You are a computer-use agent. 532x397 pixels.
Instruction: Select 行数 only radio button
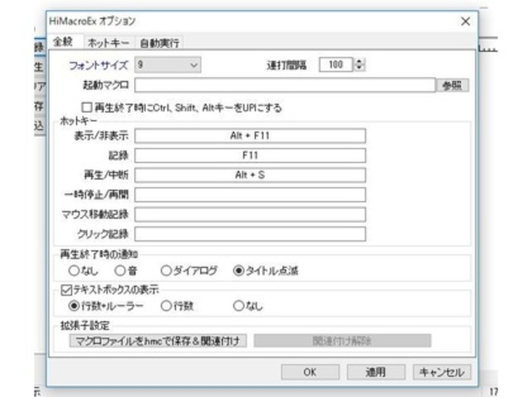tap(166, 306)
